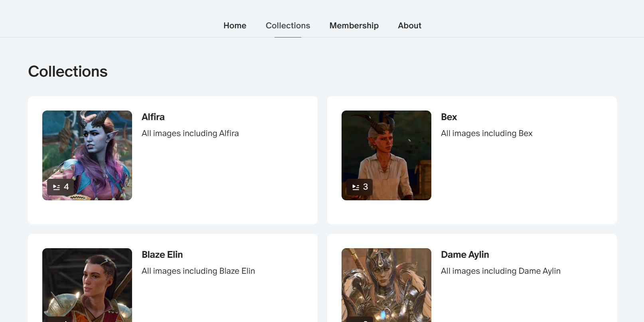
Task: Select the Collections navigation tab
Action: click(x=288, y=26)
